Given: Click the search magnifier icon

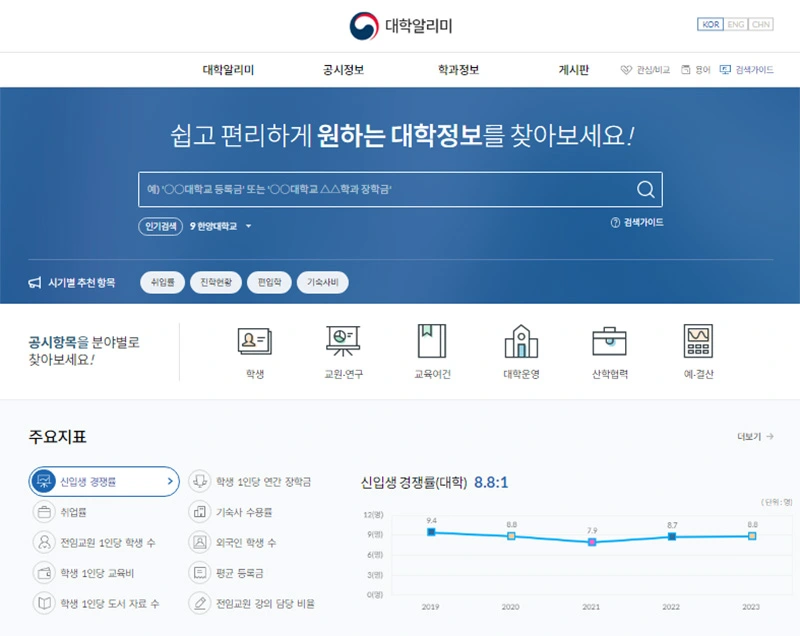Looking at the screenshot, I should (644, 188).
